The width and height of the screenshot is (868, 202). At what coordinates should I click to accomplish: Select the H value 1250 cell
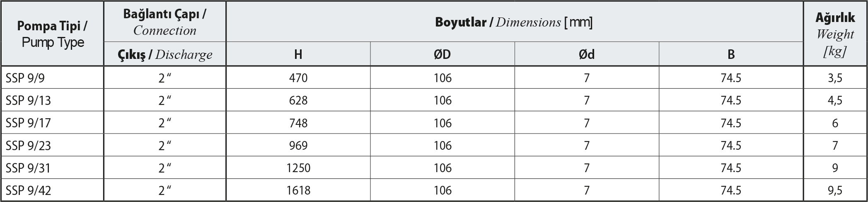click(x=298, y=168)
